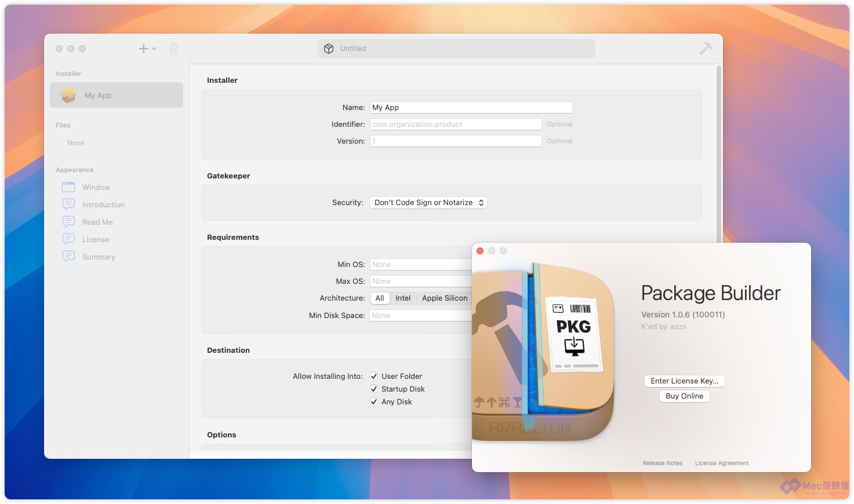Select the Intel architecture segment
This screenshot has width=854, height=504.
403,298
